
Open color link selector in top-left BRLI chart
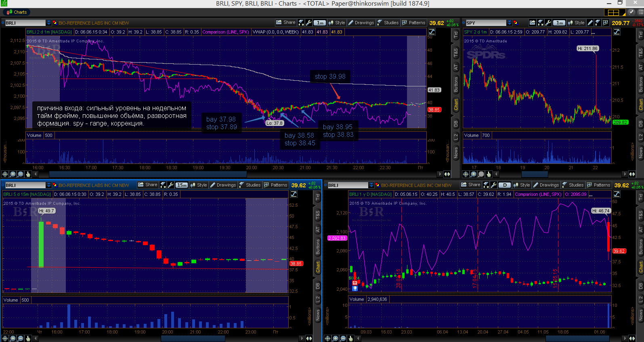tap(55, 23)
